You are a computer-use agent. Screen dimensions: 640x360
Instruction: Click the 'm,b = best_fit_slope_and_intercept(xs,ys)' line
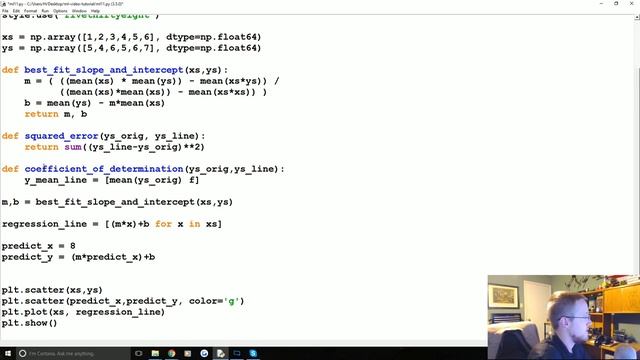tap(117, 202)
